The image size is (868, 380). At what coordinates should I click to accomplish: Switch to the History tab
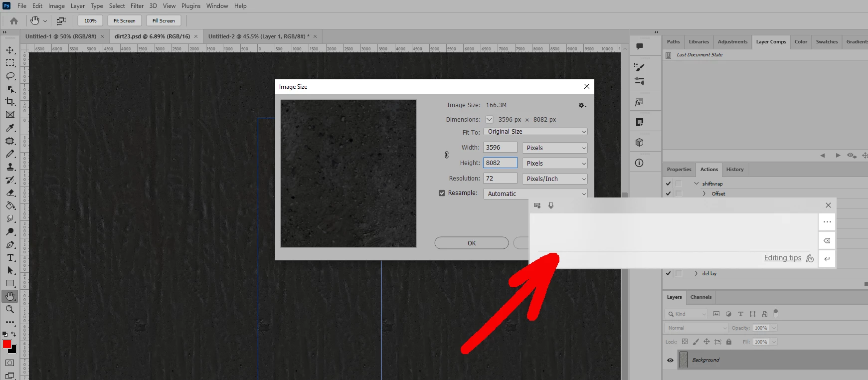coord(734,170)
